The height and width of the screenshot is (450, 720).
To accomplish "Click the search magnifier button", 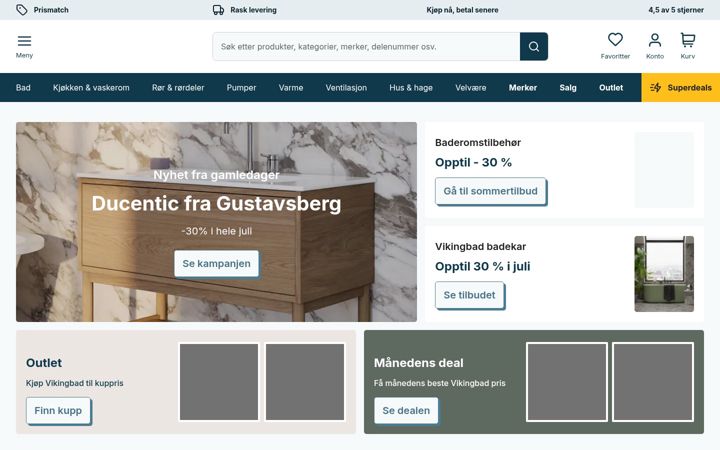I will click(534, 46).
